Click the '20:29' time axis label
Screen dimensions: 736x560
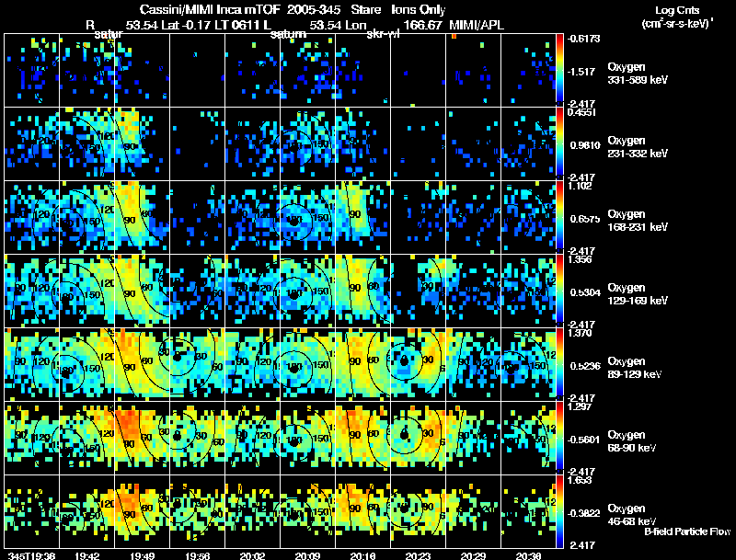click(x=473, y=555)
